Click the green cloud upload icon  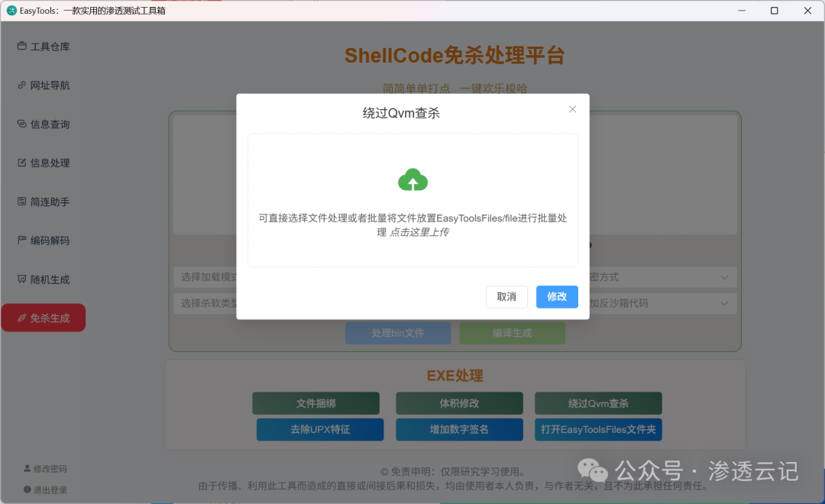point(412,179)
